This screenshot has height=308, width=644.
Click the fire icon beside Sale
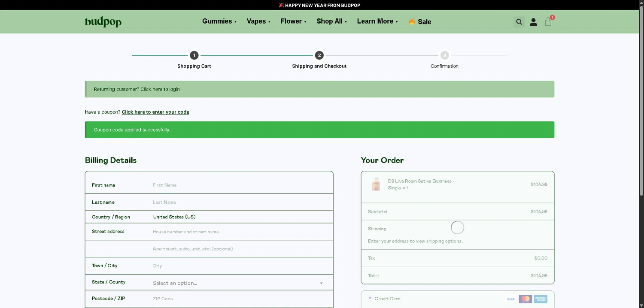pyautogui.click(x=412, y=21)
